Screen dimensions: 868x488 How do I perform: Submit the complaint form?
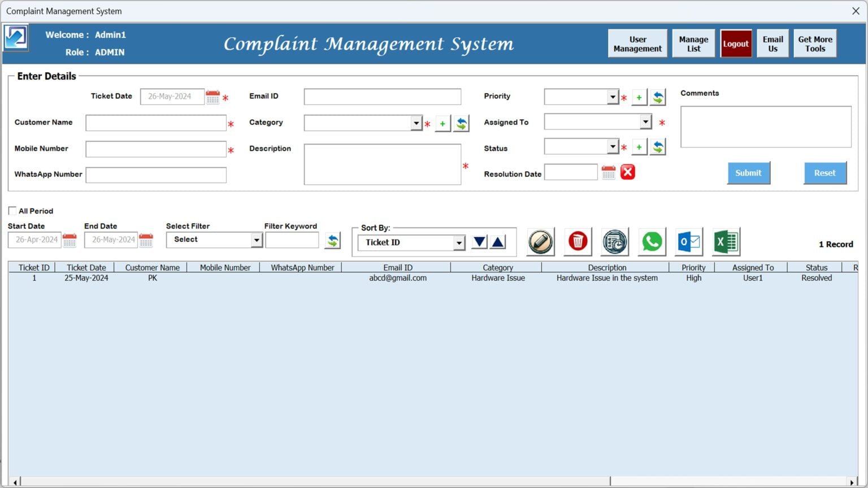pos(748,173)
